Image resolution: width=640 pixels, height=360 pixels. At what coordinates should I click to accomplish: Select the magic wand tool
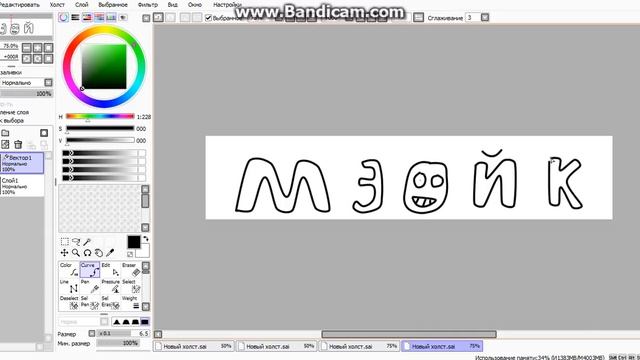87,242
